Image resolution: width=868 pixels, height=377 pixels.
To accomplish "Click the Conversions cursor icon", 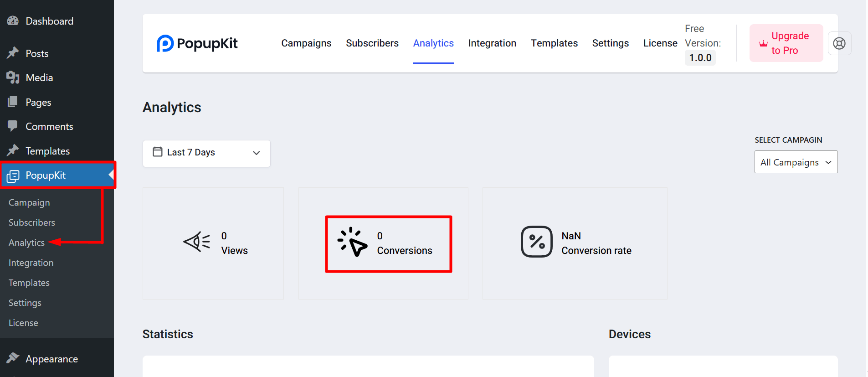I will point(352,242).
